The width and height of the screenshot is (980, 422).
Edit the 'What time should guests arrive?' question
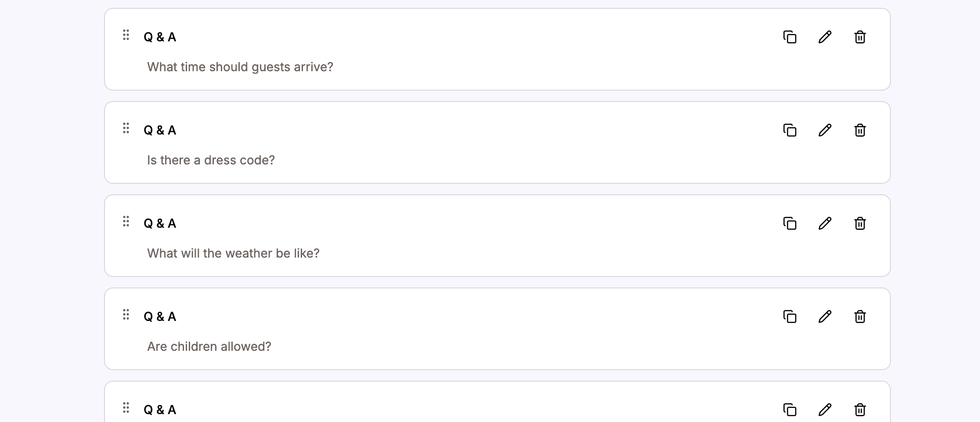825,37
